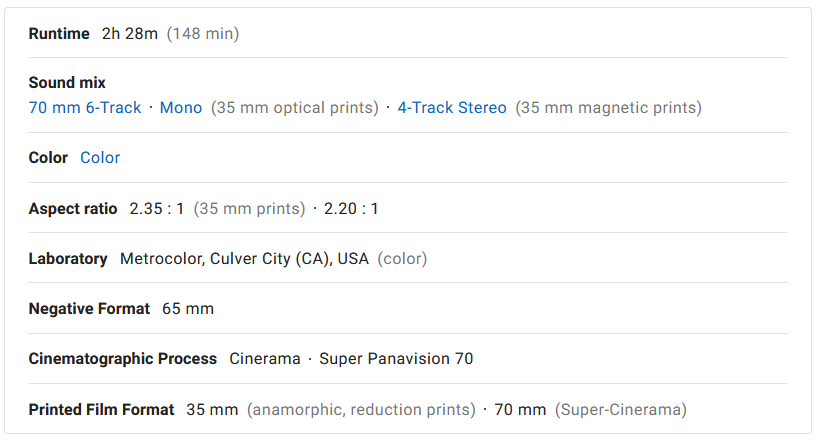This screenshot has width=822, height=444.
Task: Click the (148 min) text
Action: click(x=203, y=34)
